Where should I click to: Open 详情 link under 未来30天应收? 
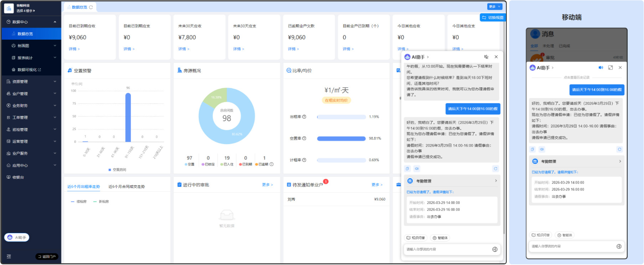184,49
